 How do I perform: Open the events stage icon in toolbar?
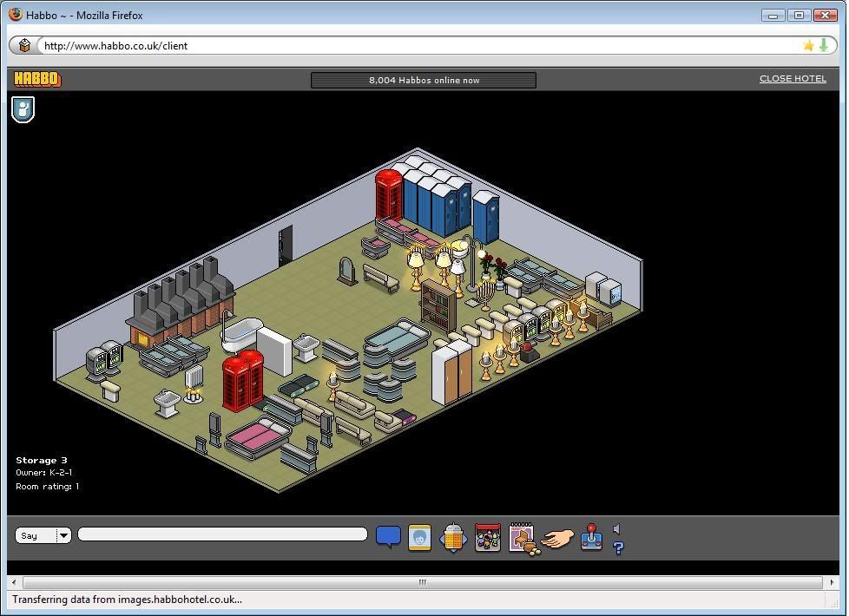coord(488,537)
